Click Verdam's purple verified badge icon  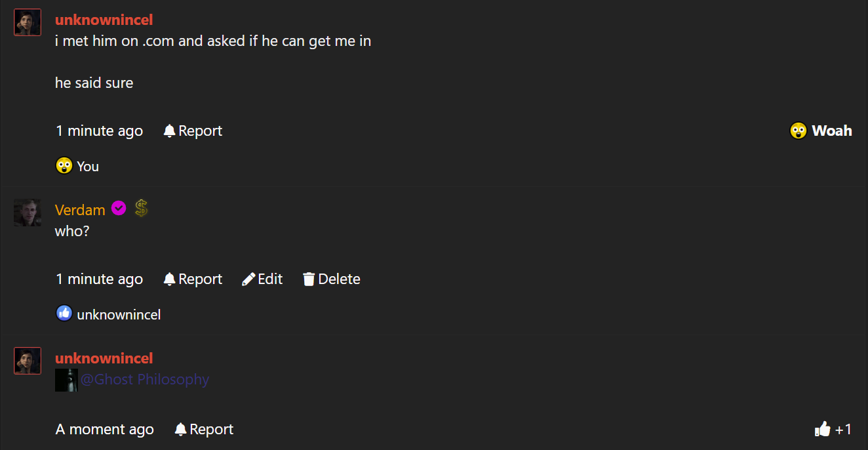pos(119,209)
